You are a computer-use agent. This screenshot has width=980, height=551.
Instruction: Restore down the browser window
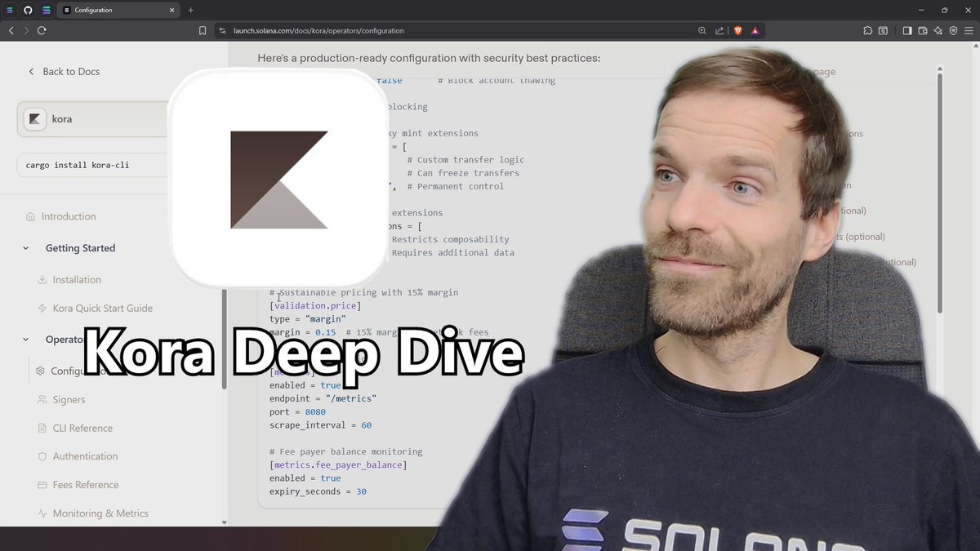[945, 10]
